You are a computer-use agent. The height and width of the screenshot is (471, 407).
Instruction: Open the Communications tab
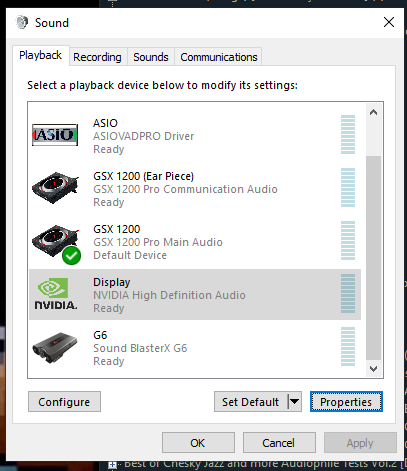point(219,57)
